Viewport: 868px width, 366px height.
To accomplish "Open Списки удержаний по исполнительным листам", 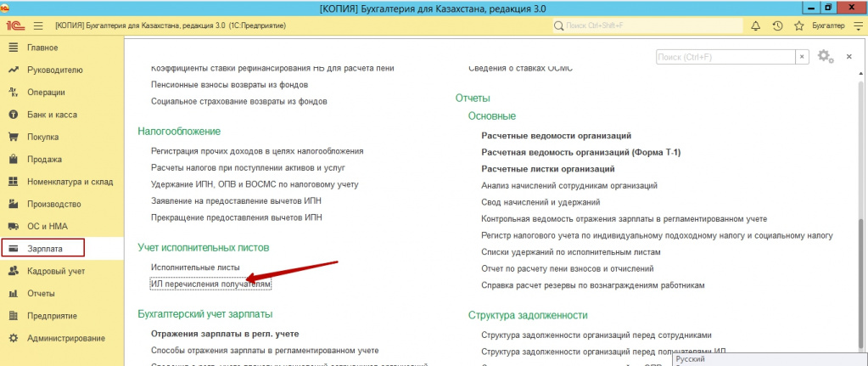I will coord(571,252).
